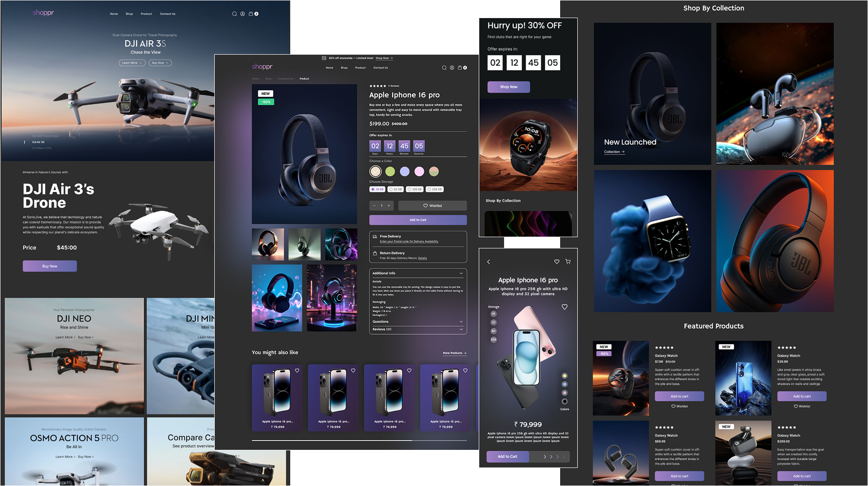Favorite the first 'You might also like' iPhone card
Viewport: 868px width, 486px height.
tap(297, 370)
